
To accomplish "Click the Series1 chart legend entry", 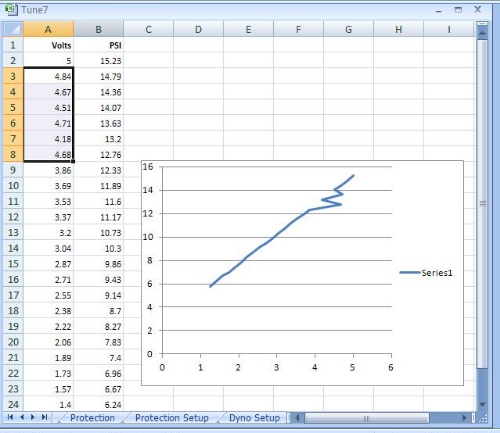I will [426, 273].
